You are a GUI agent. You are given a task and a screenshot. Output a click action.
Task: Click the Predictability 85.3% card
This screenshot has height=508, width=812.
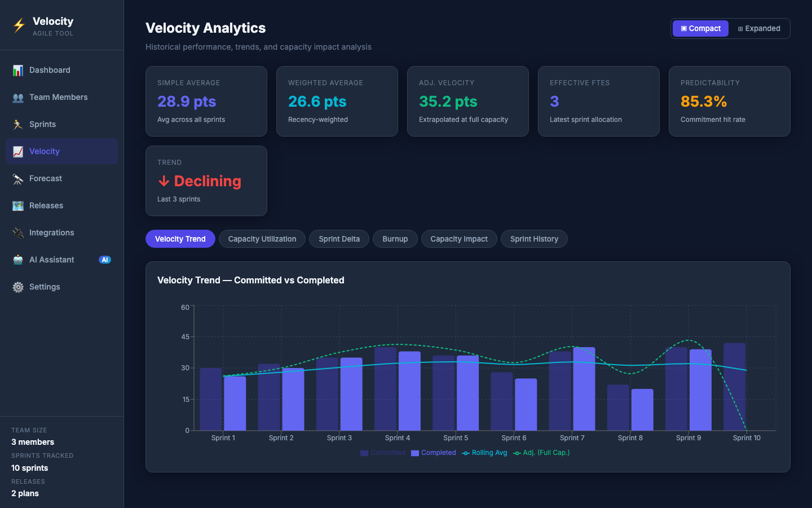(730, 102)
